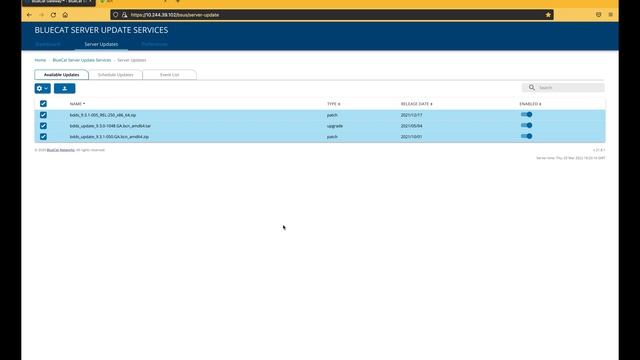Click the 2021/05/04 release date cell
The width and height of the screenshot is (640, 360).
pyautogui.click(x=411, y=126)
